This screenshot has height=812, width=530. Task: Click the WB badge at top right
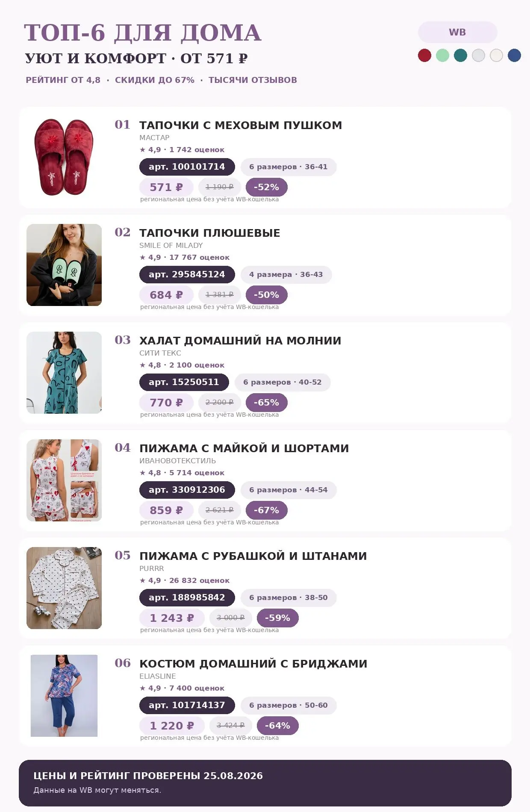pos(457,32)
